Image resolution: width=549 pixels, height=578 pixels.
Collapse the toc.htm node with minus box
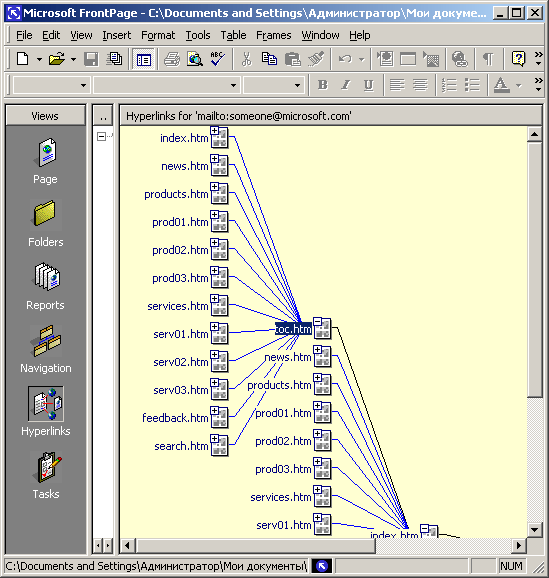coord(317,322)
